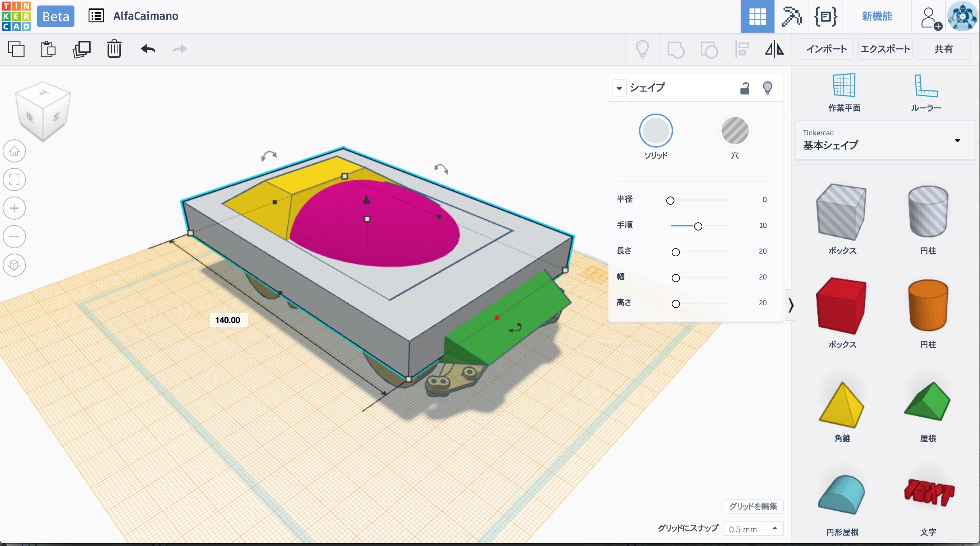Click the Export (エクスポート) button
The width and height of the screenshot is (980, 546).
[x=885, y=49]
